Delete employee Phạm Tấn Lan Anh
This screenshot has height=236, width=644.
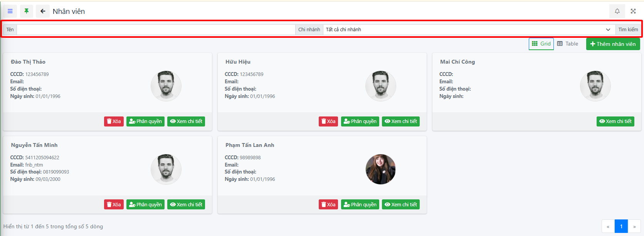328,205
